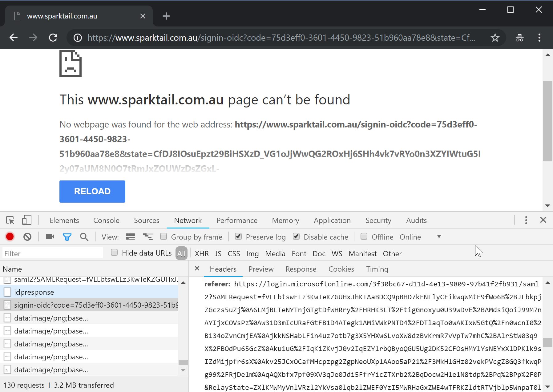The image size is (553, 392).
Task: Select the inspect element tool
Action: [10, 220]
